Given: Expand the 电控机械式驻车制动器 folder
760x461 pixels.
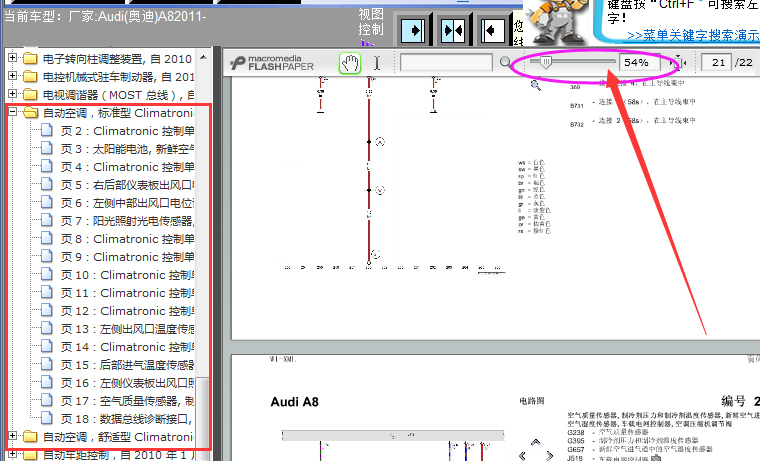Looking at the screenshot, I should (13, 76).
